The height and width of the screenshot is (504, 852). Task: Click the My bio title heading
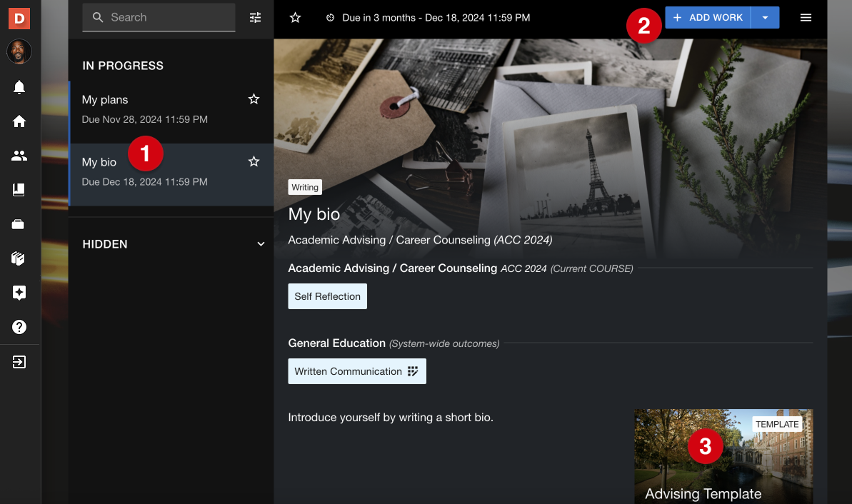tap(314, 214)
